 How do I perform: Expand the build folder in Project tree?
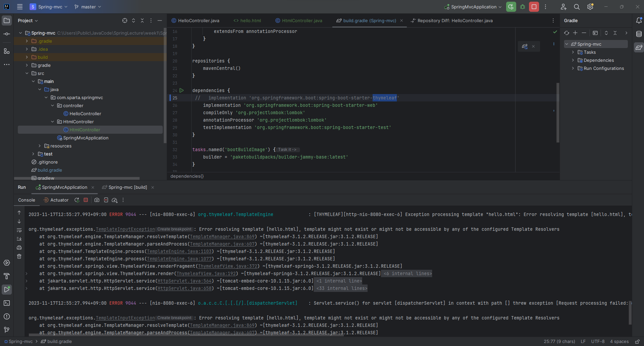[27, 57]
